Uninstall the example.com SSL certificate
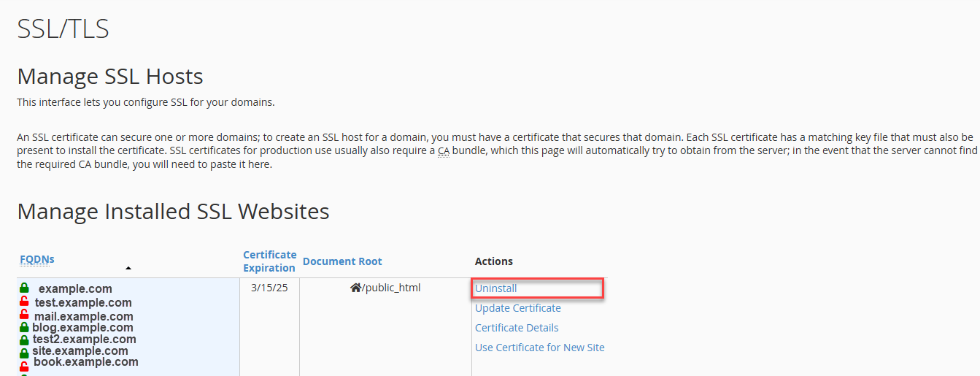Image resolution: width=980 pixels, height=376 pixels. pyautogui.click(x=496, y=288)
